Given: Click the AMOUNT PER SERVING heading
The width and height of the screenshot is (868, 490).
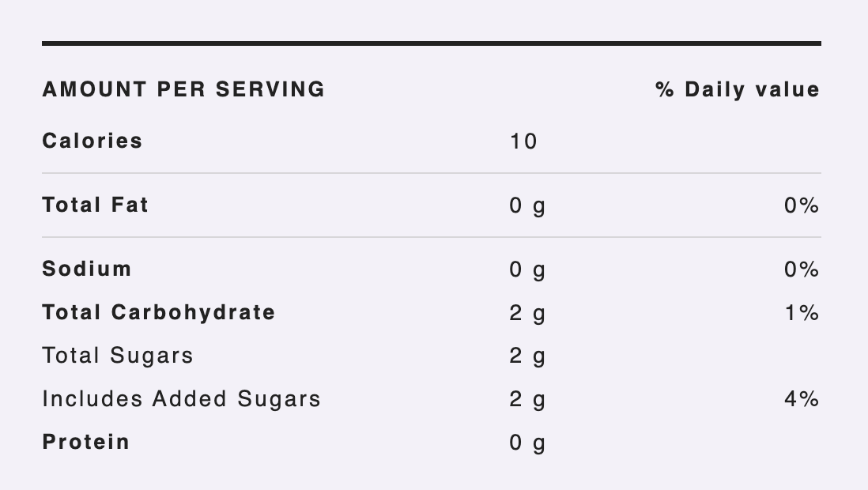Looking at the screenshot, I should (183, 89).
